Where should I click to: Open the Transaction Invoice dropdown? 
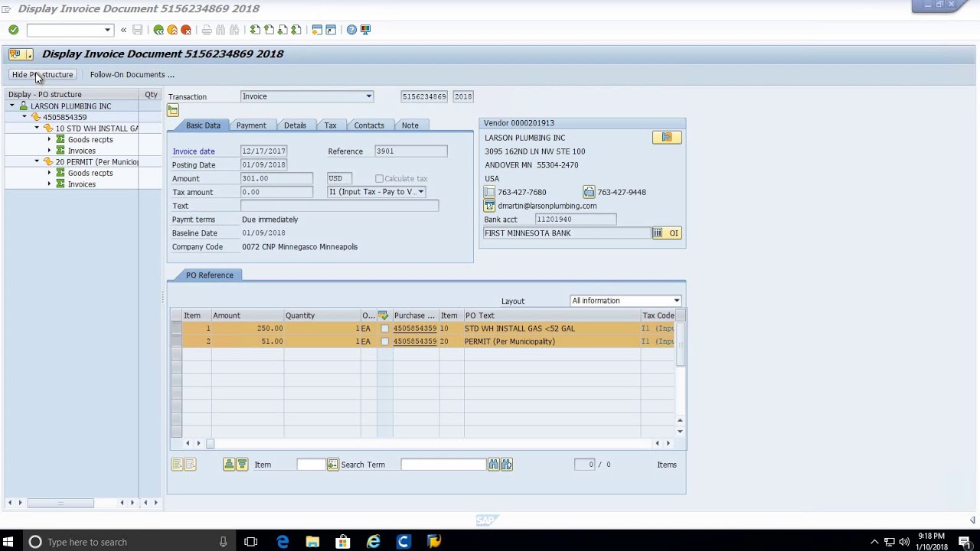pos(368,96)
